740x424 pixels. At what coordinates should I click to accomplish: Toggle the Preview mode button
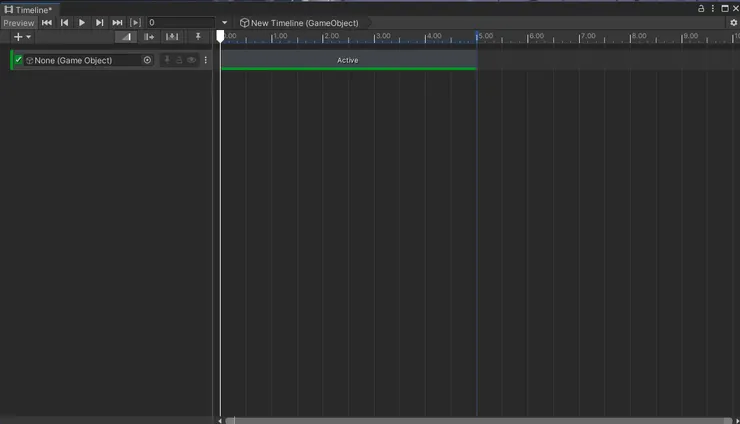[x=19, y=23]
